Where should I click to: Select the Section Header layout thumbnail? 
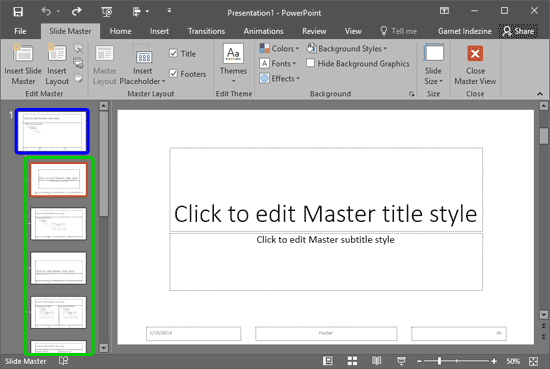[58, 268]
